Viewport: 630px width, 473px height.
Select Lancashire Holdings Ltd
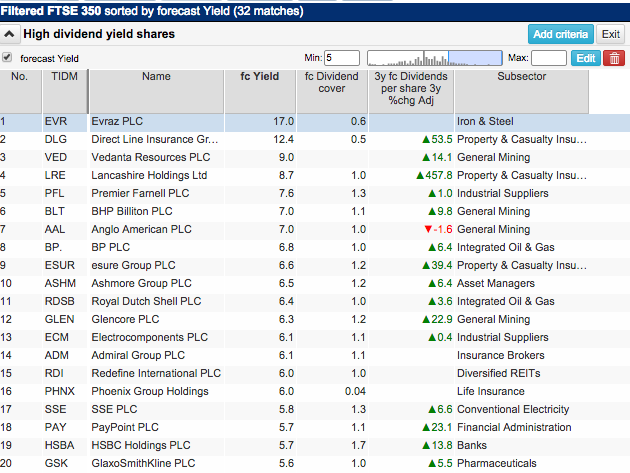(x=149, y=176)
